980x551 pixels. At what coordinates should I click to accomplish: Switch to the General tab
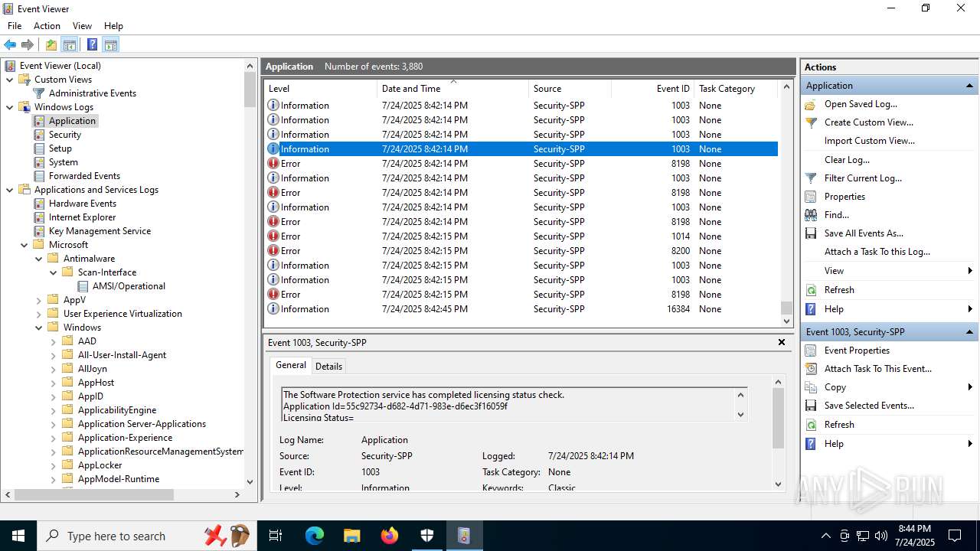point(291,365)
